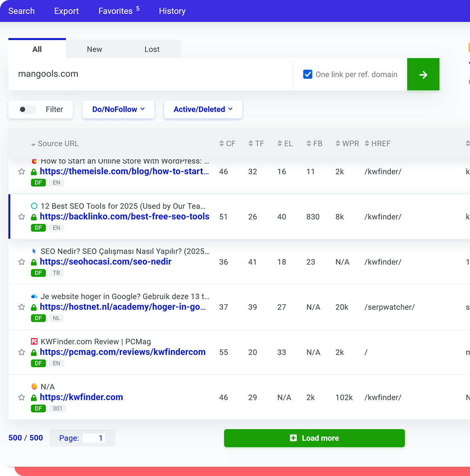Sort the WPR column with its arrows
470x476 pixels.
338,143
